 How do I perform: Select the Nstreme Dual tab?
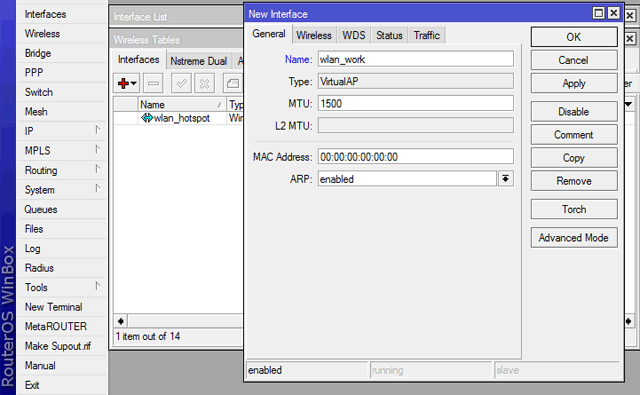click(199, 61)
